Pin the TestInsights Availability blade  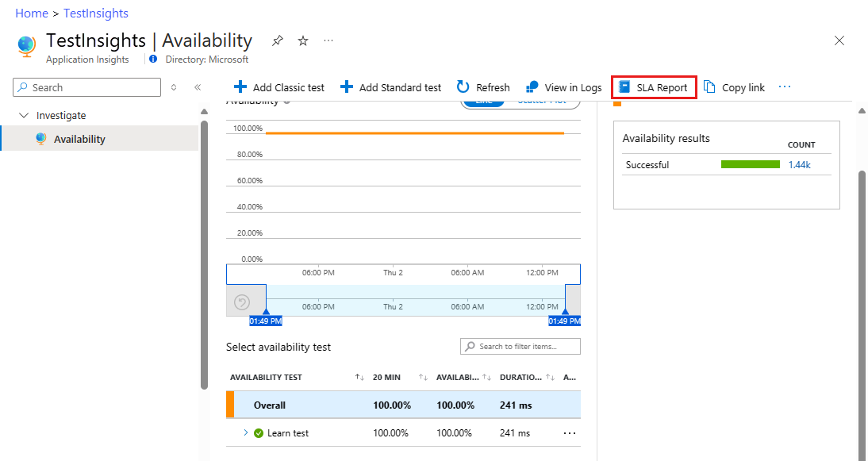(277, 40)
